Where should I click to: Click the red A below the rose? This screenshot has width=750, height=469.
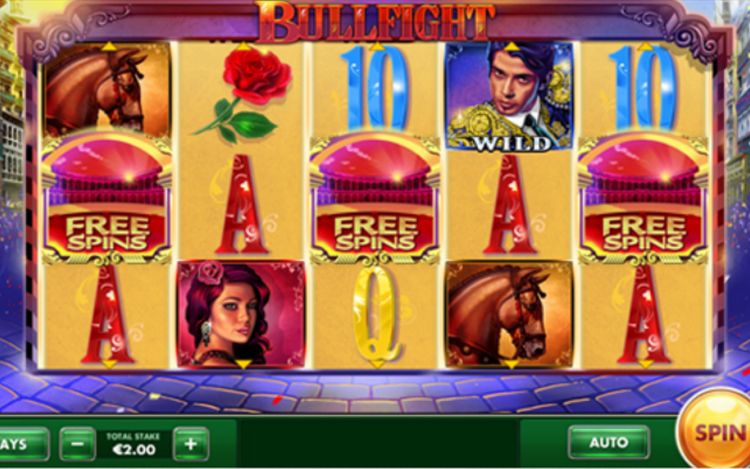pos(242,204)
